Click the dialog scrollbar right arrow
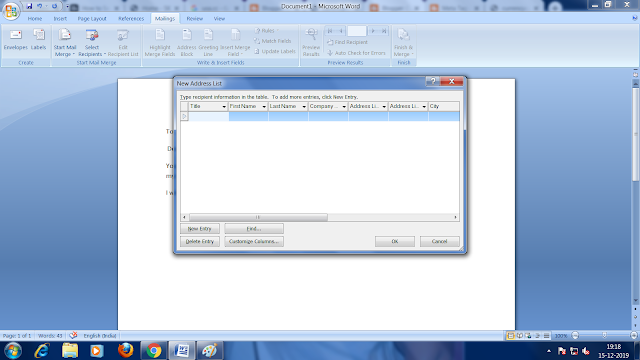The width and height of the screenshot is (640, 360). click(x=456, y=217)
